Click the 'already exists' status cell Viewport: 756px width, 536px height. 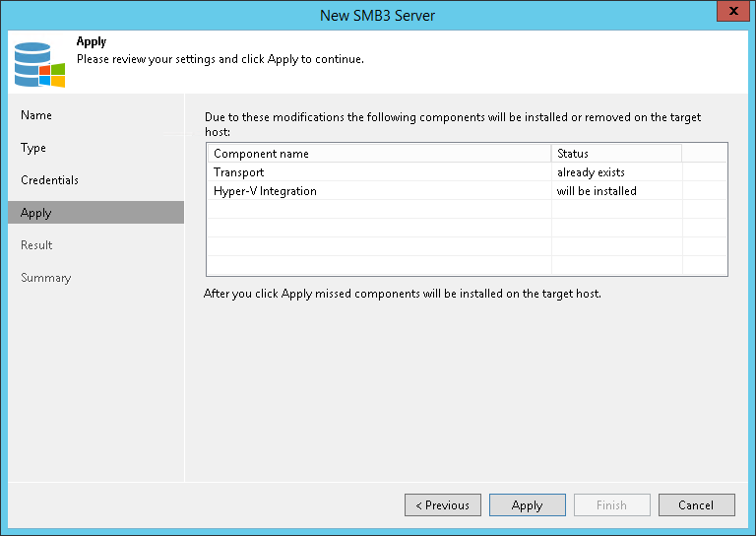(591, 172)
